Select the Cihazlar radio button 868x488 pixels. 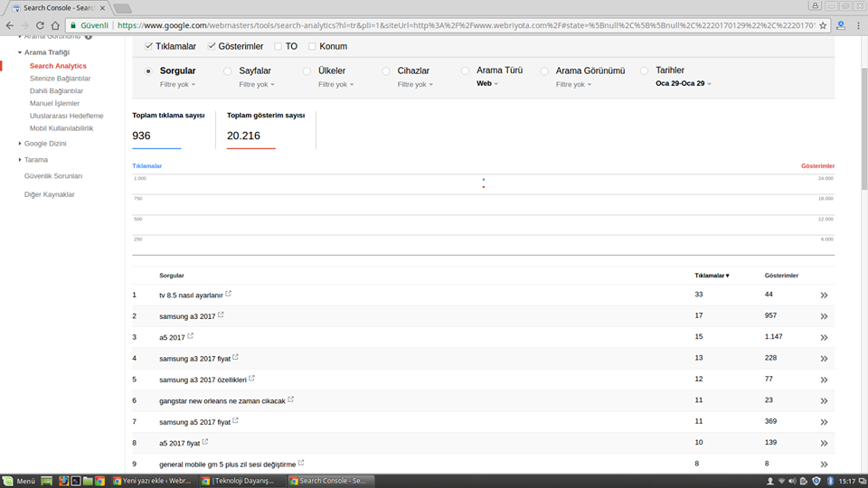coord(386,70)
